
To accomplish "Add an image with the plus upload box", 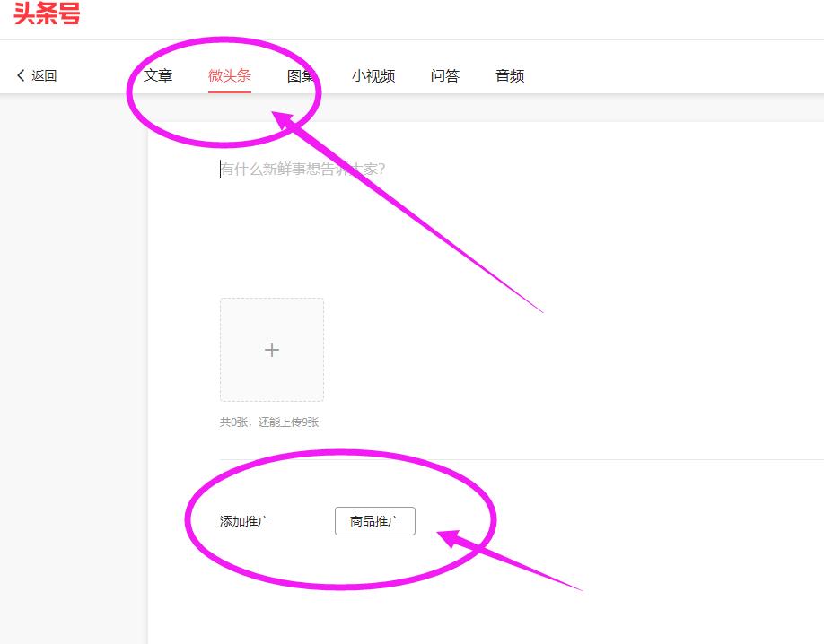I will point(272,350).
